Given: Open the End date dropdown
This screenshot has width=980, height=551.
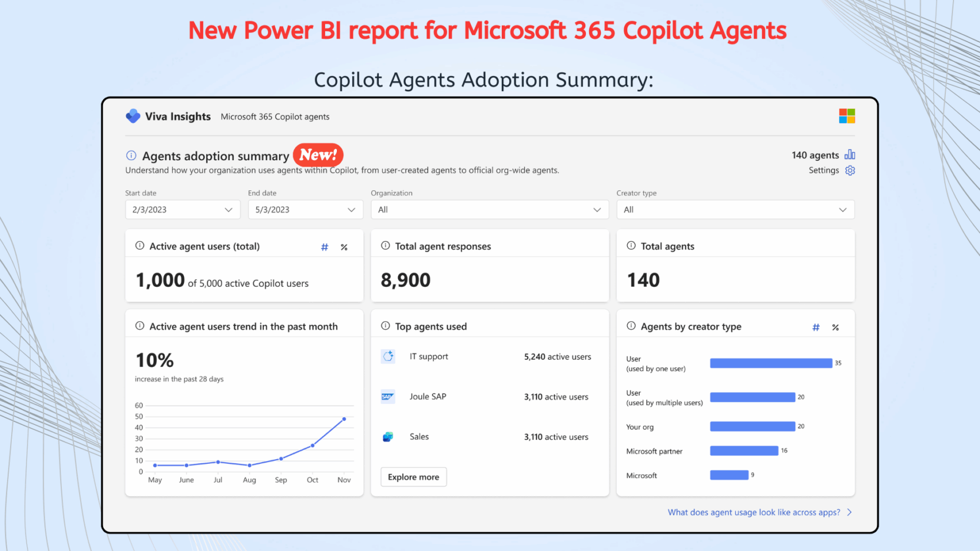Looking at the screenshot, I should click(x=306, y=210).
